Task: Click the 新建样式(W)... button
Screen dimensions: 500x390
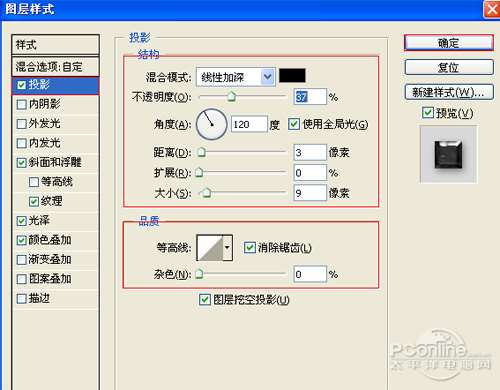Action: click(x=449, y=92)
